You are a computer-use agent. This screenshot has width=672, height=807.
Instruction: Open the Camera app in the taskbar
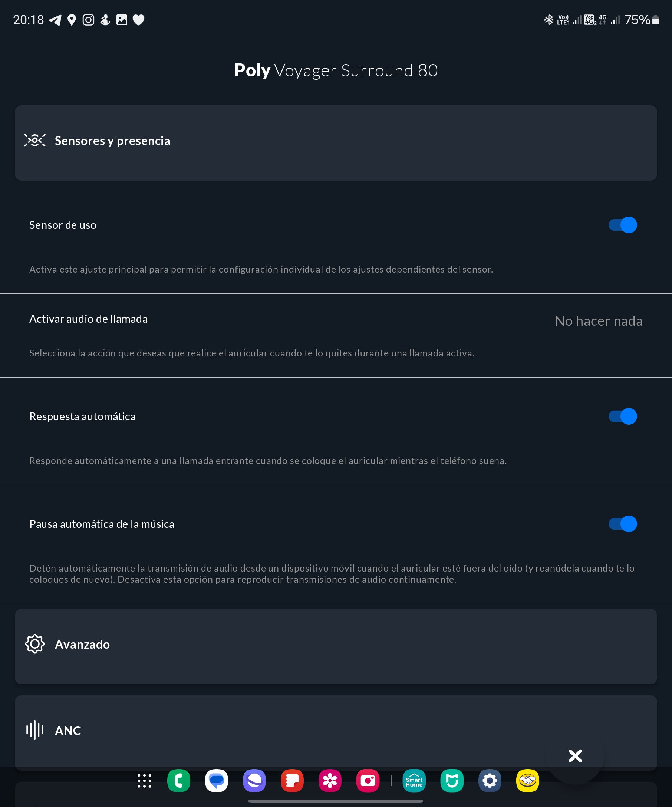[x=368, y=781]
